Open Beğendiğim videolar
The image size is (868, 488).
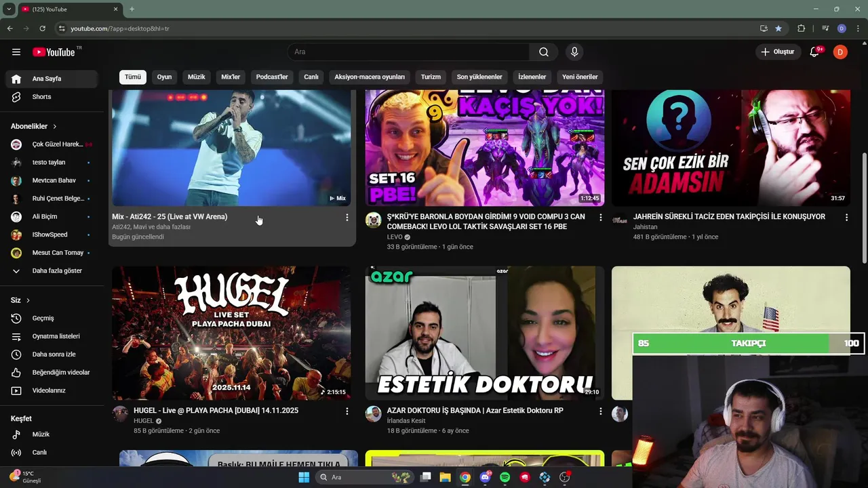(x=52, y=373)
